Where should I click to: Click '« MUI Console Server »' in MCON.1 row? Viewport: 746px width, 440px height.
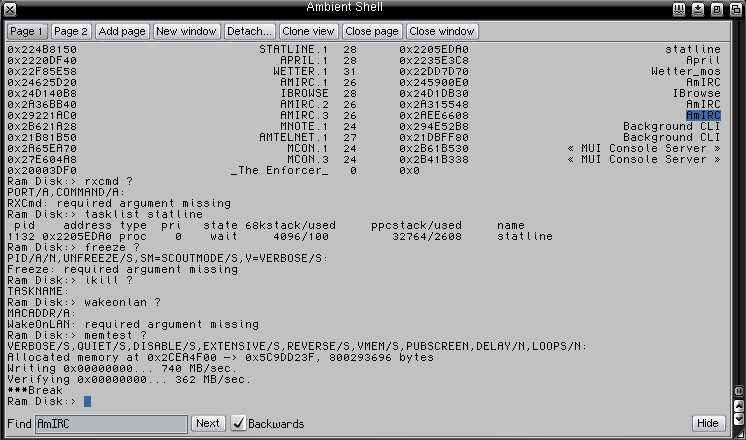click(x=644, y=148)
